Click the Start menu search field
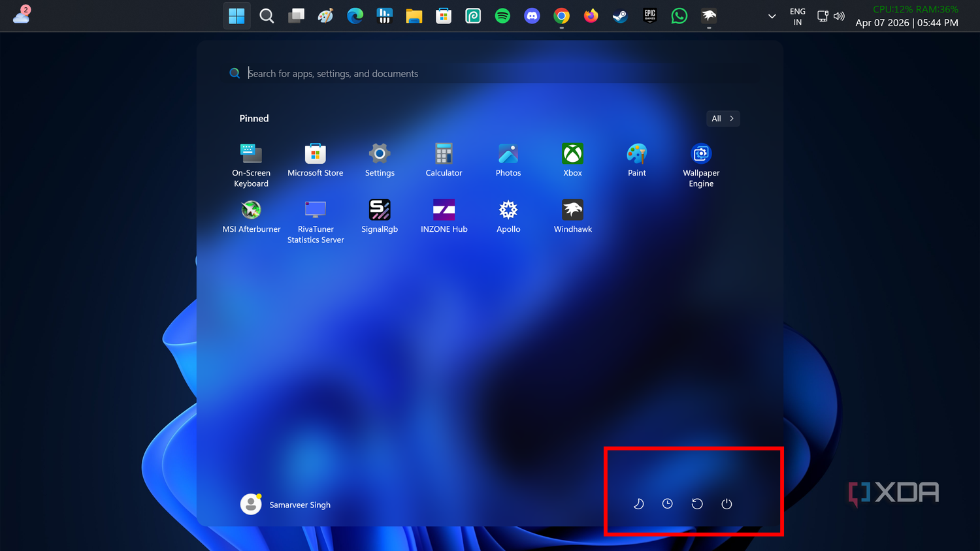The height and width of the screenshot is (551, 980). [490, 73]
